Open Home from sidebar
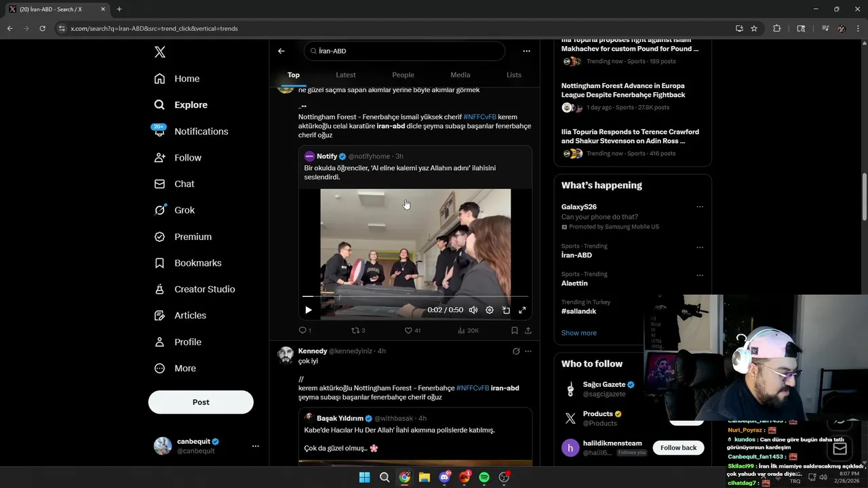This screenshot has width=868, height=488. tap(177, 79)
